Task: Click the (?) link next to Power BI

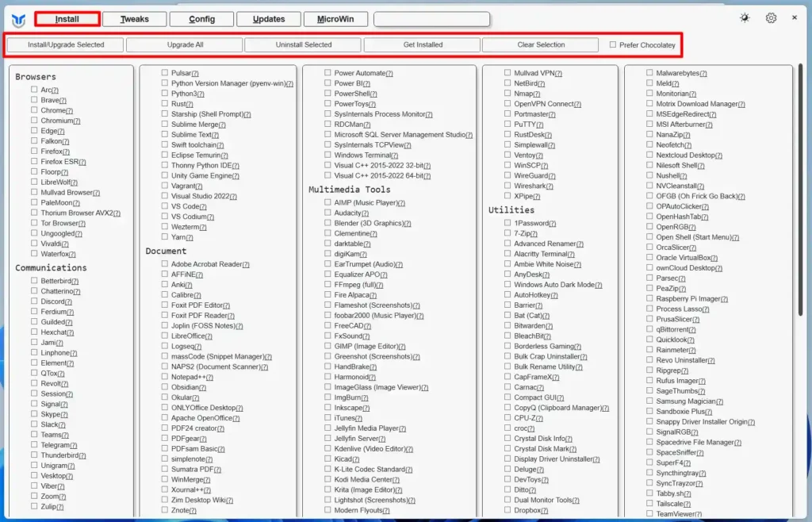Action: (366, 83)
